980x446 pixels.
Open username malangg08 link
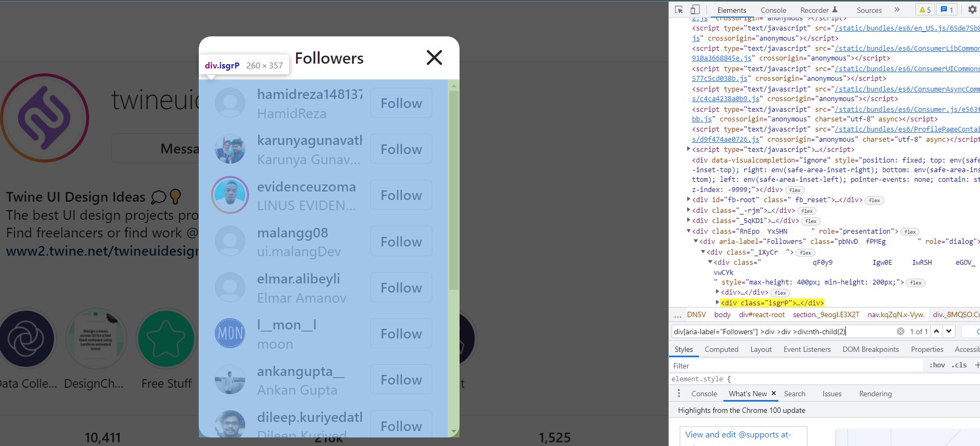click(292, 233)
